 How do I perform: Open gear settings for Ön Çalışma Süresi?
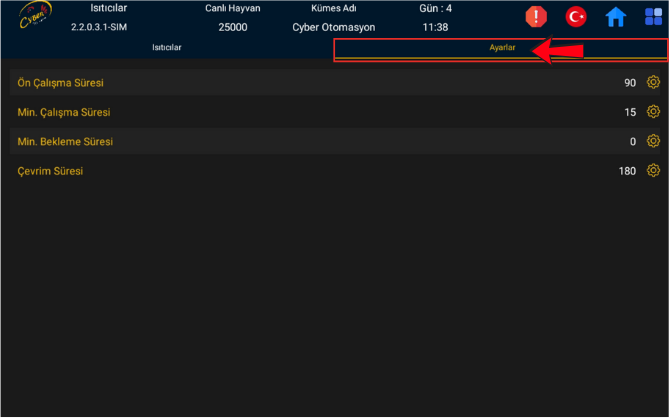click(653, 83)
